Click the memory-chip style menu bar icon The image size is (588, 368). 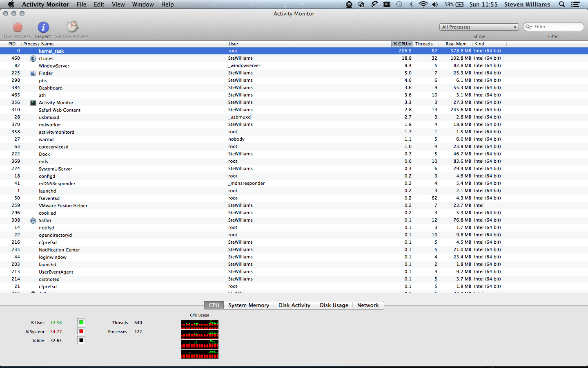(x=387, y=4)
